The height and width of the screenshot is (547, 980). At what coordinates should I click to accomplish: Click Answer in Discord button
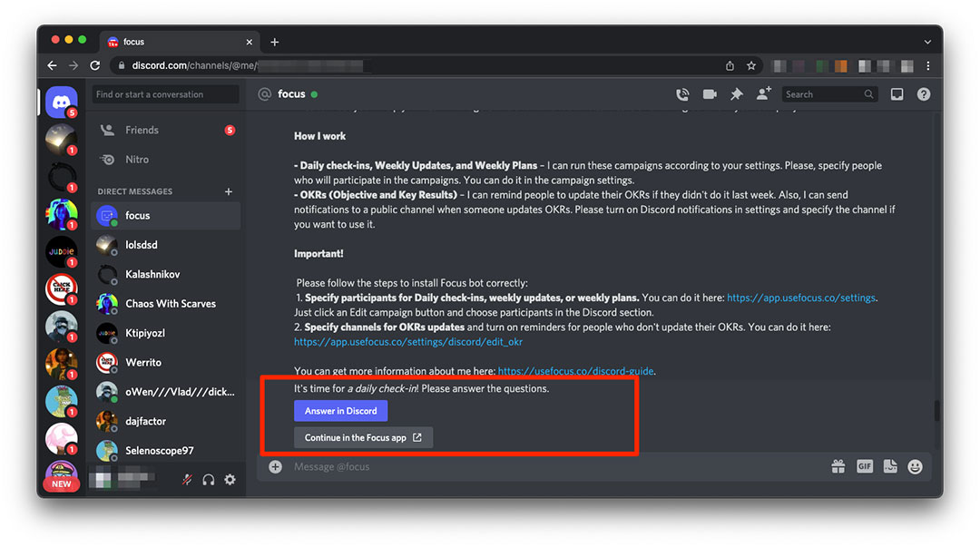pyautogui.click(x=340, y=411)
